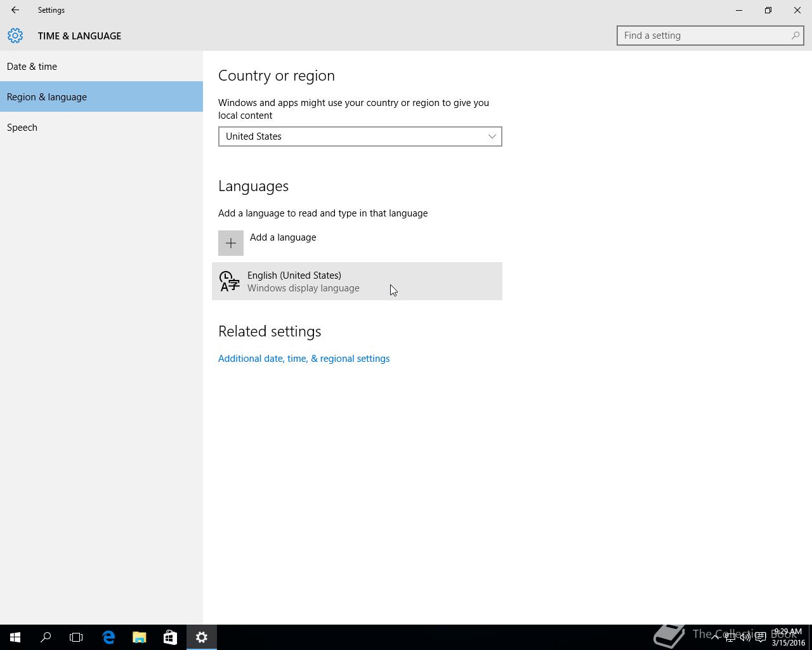Go back using the arrow icon

(15, 10)
